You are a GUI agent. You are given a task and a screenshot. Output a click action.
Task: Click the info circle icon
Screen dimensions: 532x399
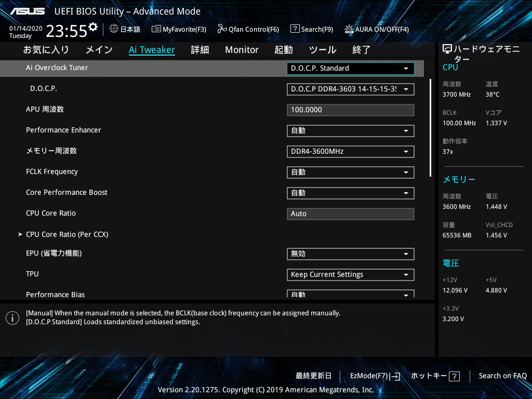[x=12, y=318]
